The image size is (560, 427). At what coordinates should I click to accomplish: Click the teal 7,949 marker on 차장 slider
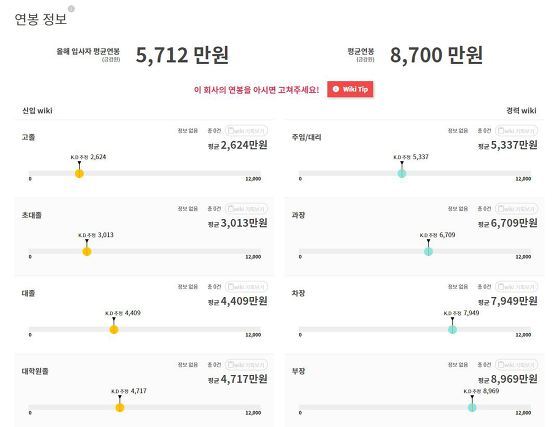coord(452,330)
